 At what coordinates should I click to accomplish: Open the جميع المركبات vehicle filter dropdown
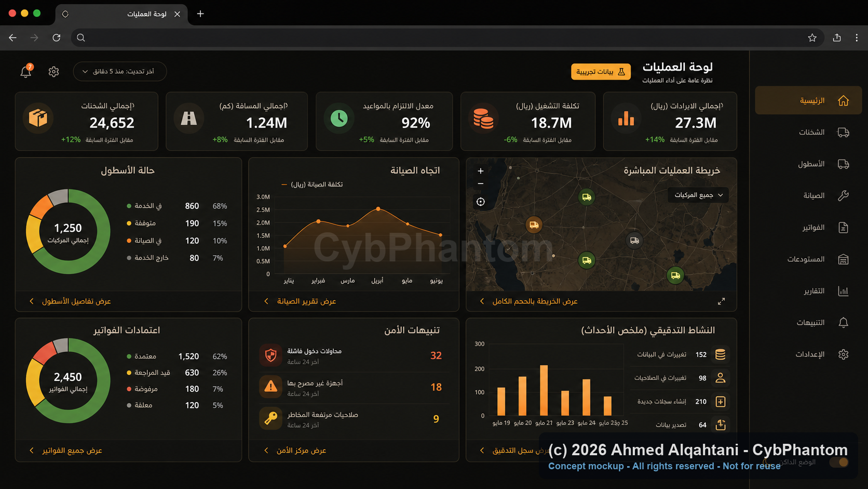(x=698, y=195)
